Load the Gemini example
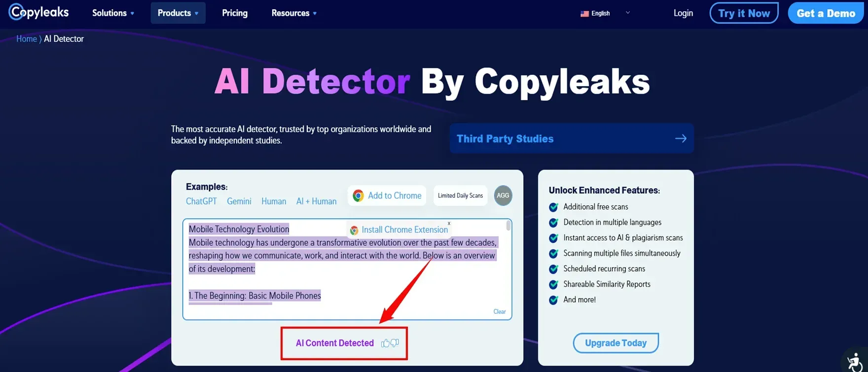Image resolution: width=868 pixels, height=372 pixels. (239, 201)
